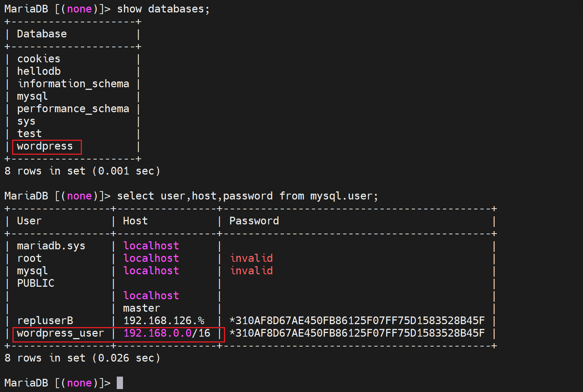Click the Host column header
The image size is (583, 392).
135,221
